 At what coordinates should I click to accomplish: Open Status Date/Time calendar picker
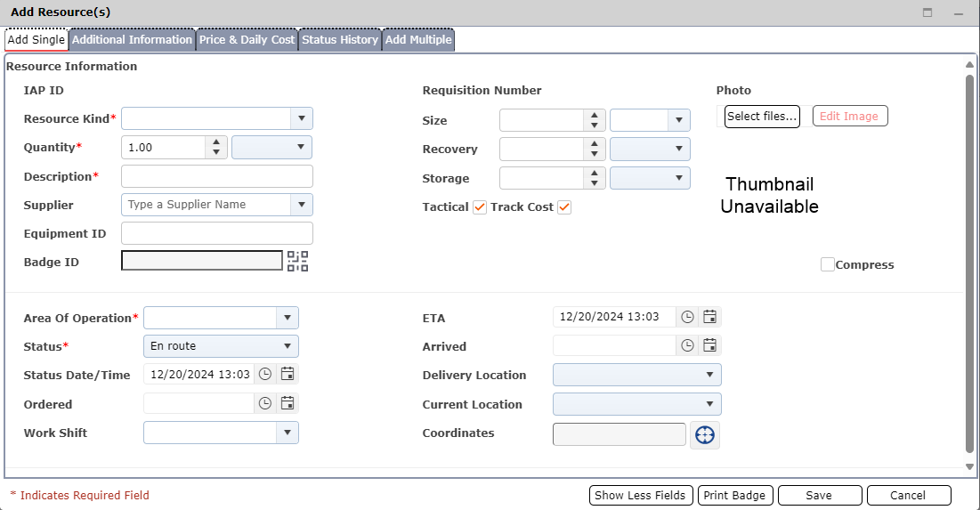tap(287, 375)
